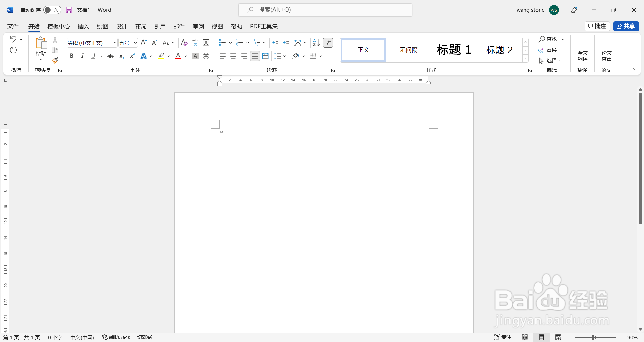Viewport: 644px width, 342px height.
Task: Apply strikethrough formatting
Action: tap(110, 56)
